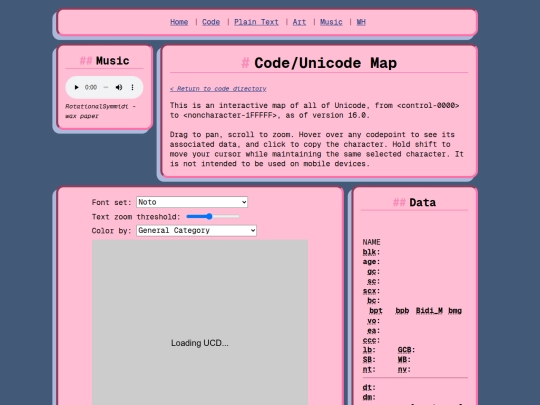The width and height of the screenshot is (540, 405).
Task: Click the nv property label
Action: (x=404, y=370)
